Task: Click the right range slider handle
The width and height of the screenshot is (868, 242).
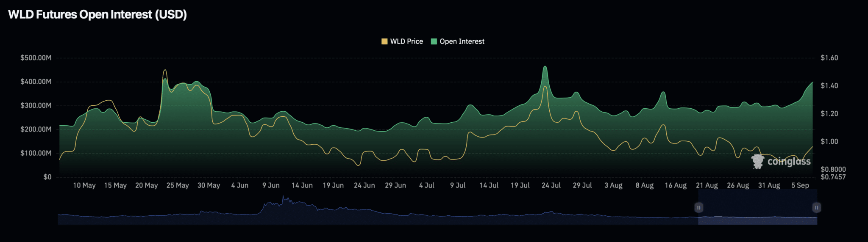Action: coord(816,208)
